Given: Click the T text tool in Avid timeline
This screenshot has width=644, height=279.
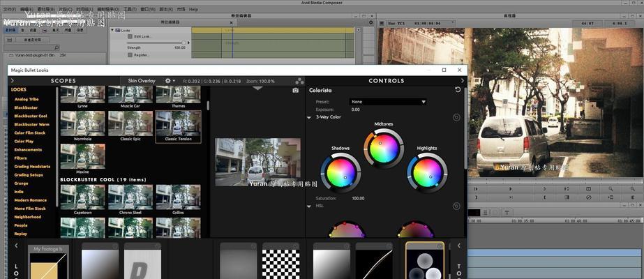Looking at the screenshot, I should pos(507,213).
